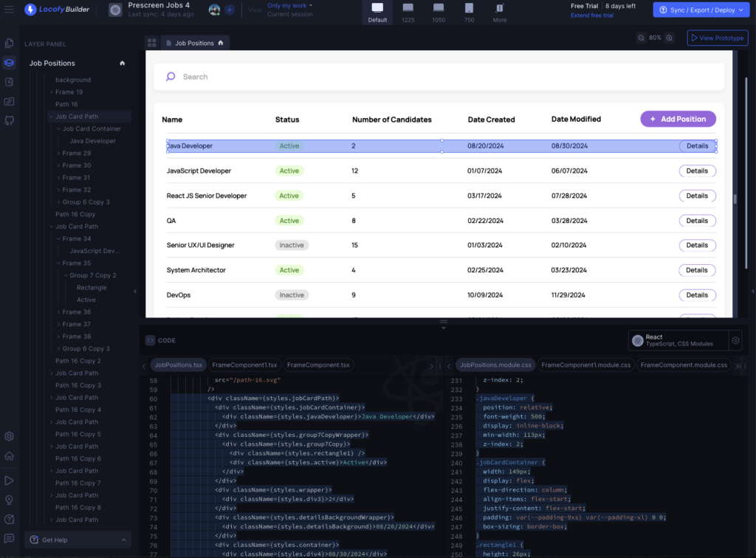The height and width of the screenshot is (558, 756).
Task: Open code settings gear next to React
Action: tap(735, 340)
